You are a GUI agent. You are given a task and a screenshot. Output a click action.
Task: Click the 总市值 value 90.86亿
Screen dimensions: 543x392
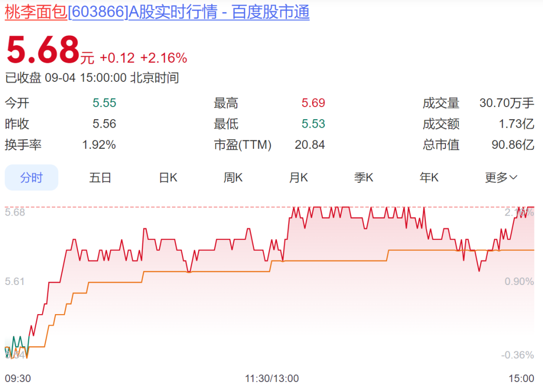[513, 145]
